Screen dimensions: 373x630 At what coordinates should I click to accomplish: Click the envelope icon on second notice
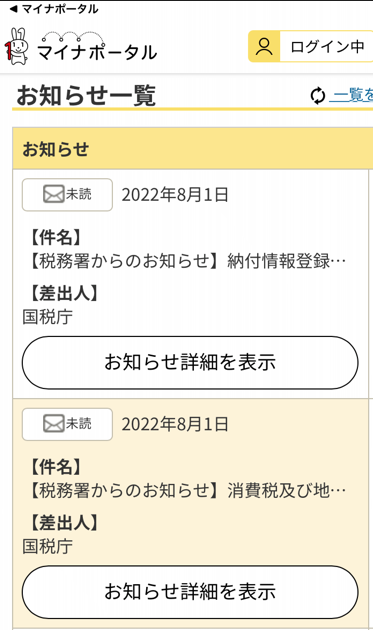point(53,424)
